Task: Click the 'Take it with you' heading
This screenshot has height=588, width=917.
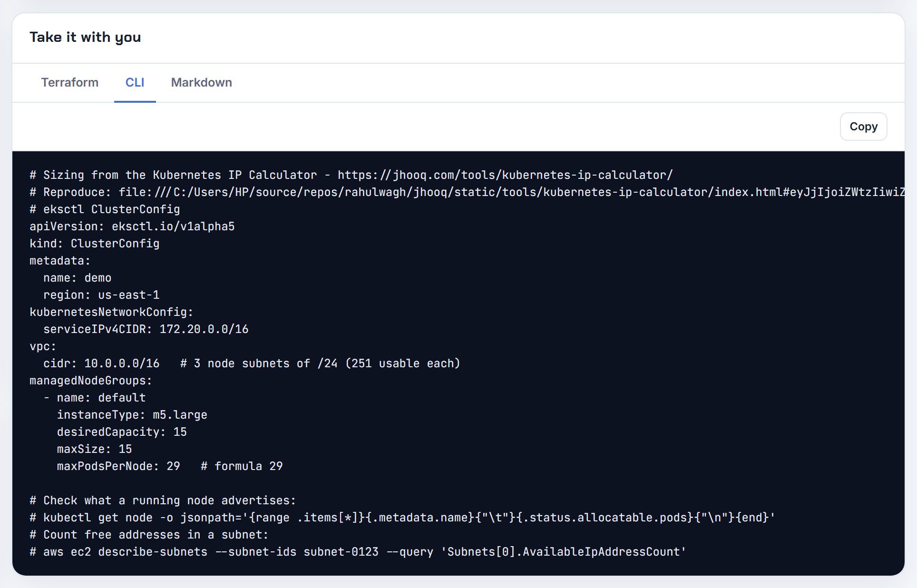Action: (85, 37)
